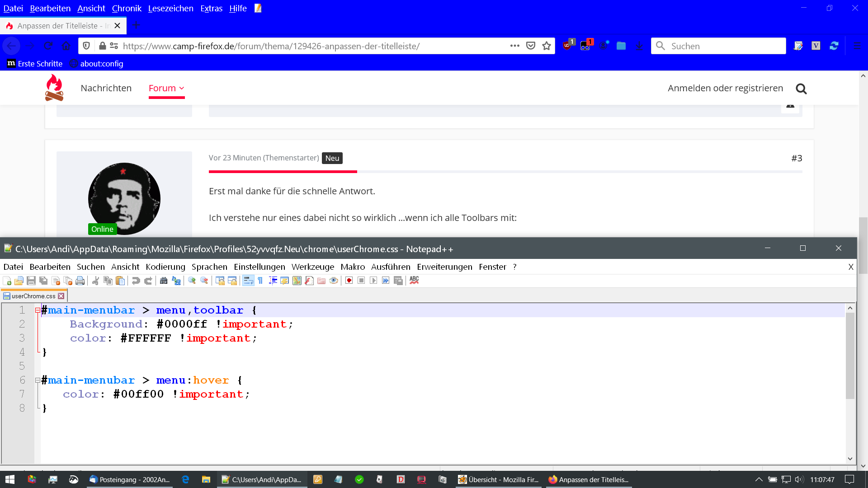Open the Lesezeichen menu in Firefox

(x=170, y=8)
